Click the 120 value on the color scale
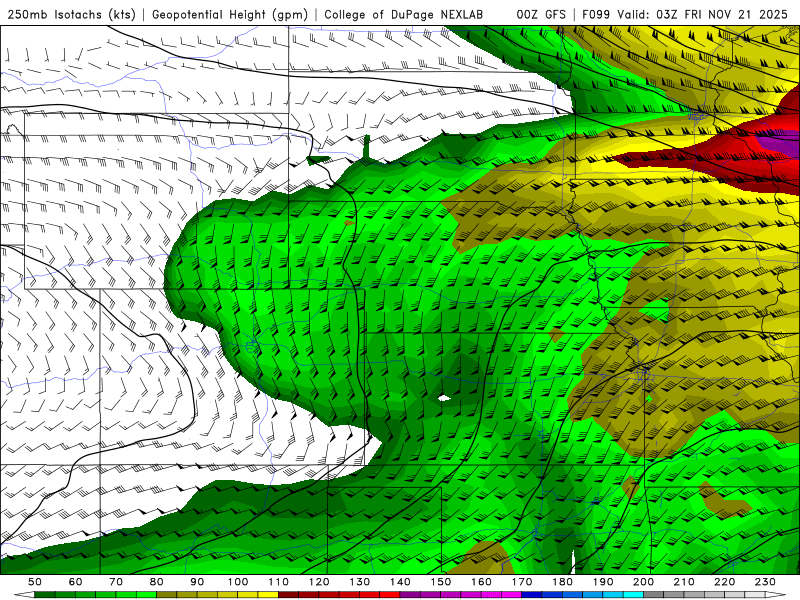The height and width of the screenshot is (600, 800). coord(319,582)
